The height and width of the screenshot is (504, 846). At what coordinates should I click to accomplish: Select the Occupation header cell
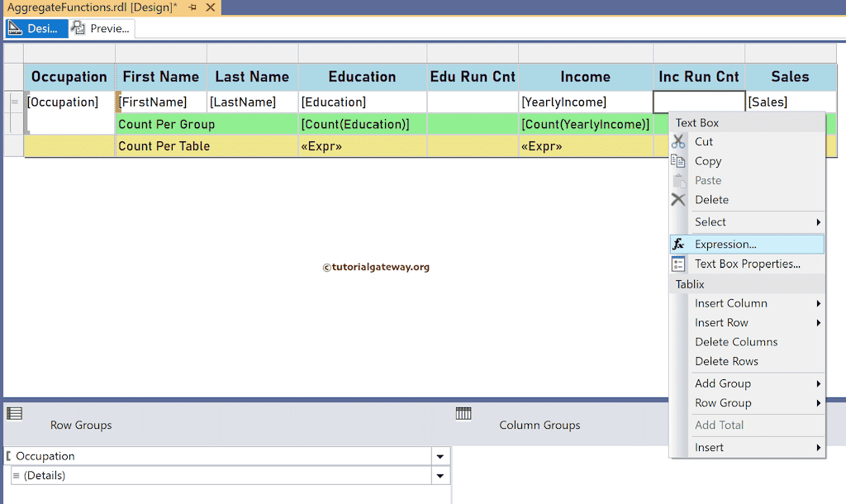point(69,77)
